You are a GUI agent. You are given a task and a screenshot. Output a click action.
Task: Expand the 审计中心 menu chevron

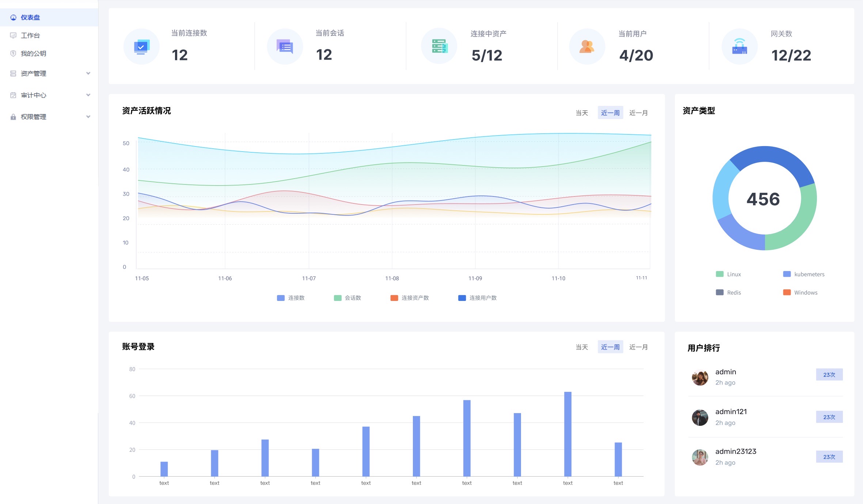pyautogui.click(x=88, y=95)
